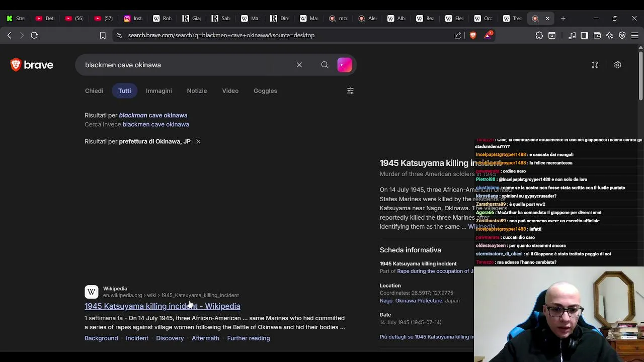Open the Playlist music note icon
This screenshot has width=644, height=362.
point(572,35)
